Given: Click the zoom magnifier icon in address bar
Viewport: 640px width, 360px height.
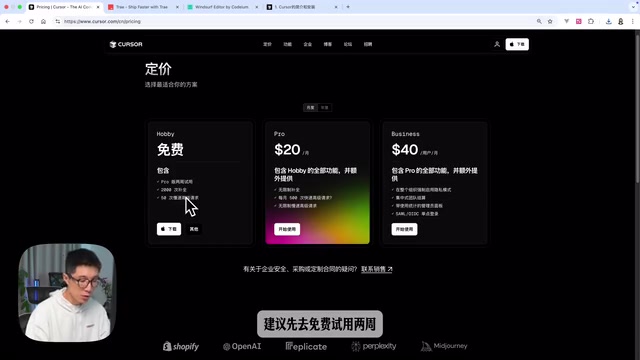Looking at the screenshot, I should click(539, 21).
